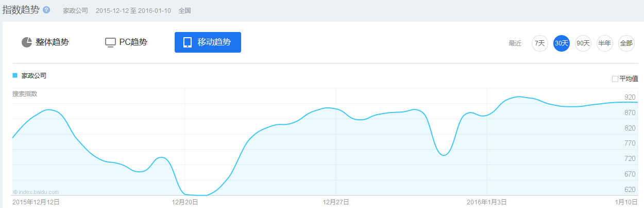The height and width of the screenshot is (208, 644).
Task: Toggle the 家政公司 legend label text
Action: click(34, 75)
